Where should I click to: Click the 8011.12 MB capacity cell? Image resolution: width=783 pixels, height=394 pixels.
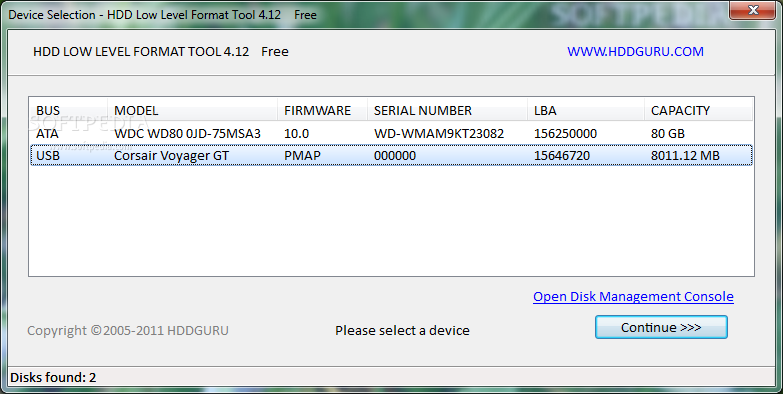coord(685,156)
